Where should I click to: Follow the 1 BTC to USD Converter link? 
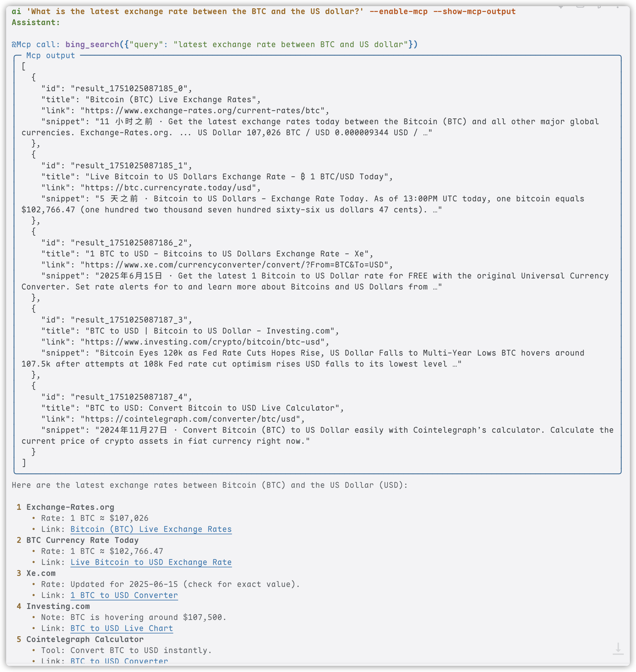[124, 595]
